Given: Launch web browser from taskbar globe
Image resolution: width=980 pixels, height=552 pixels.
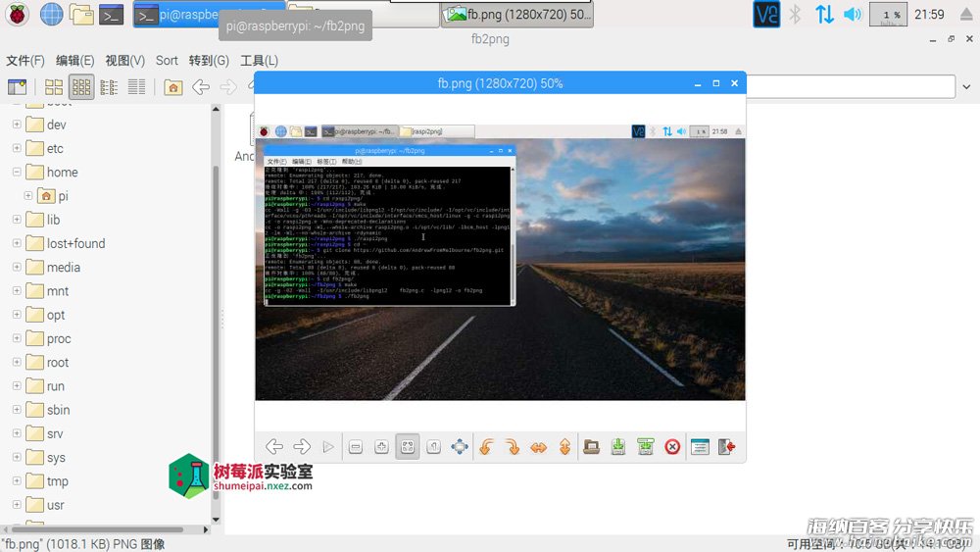Looking at the screenshot, I should (x=51, y=15).
